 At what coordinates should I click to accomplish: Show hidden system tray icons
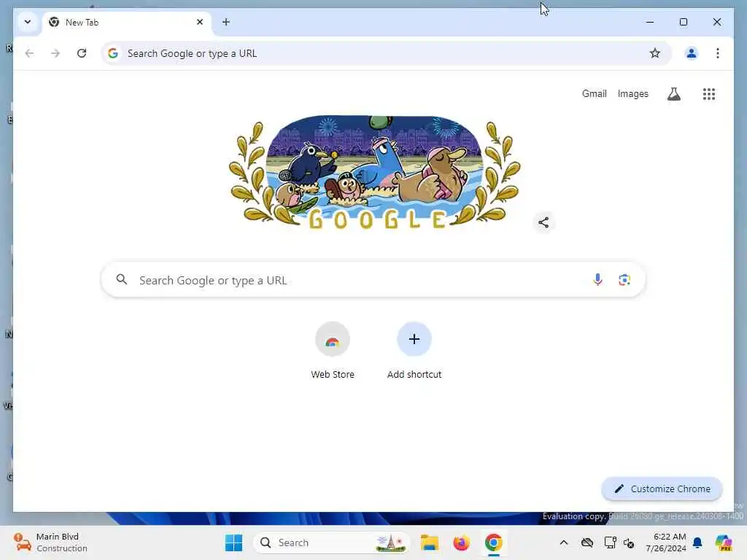[564, 542]
